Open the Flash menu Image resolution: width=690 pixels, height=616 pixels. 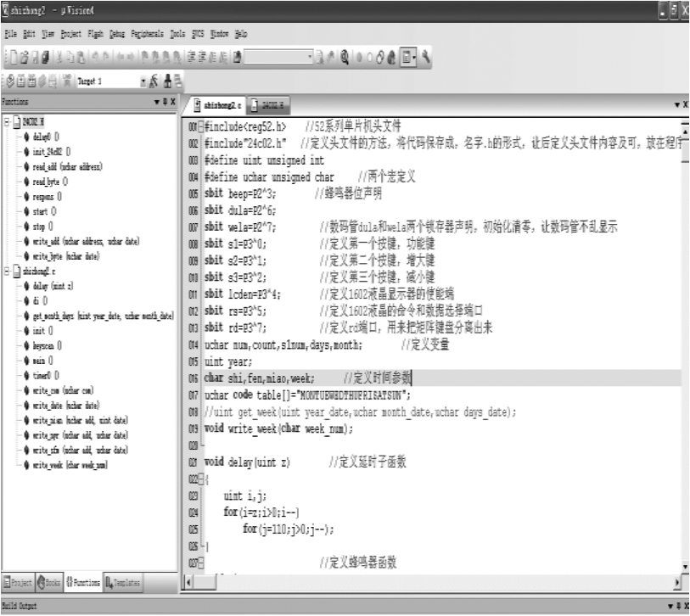coord(96,34)
